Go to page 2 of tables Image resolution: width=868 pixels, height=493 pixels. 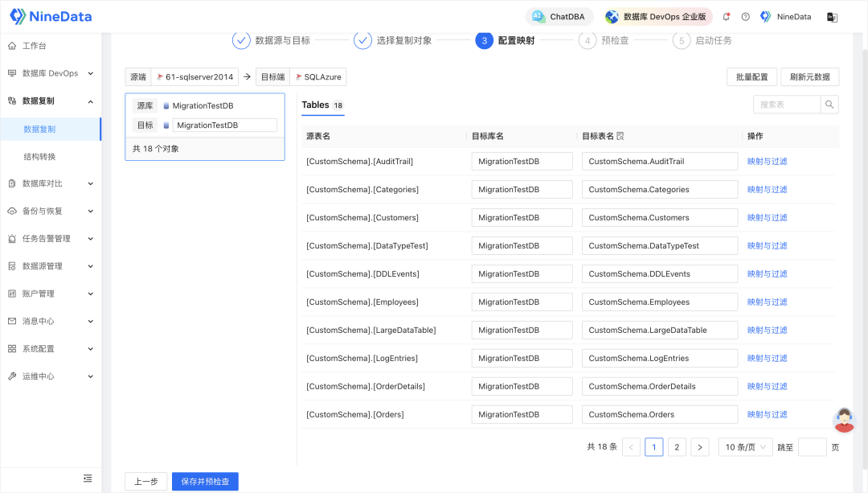[677, 447]
